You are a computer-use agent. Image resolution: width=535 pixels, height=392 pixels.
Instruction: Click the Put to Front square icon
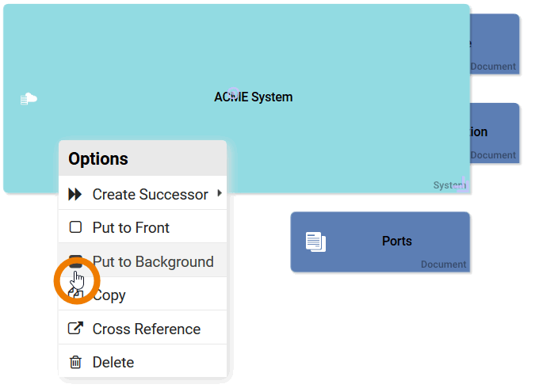coord(75,227)
